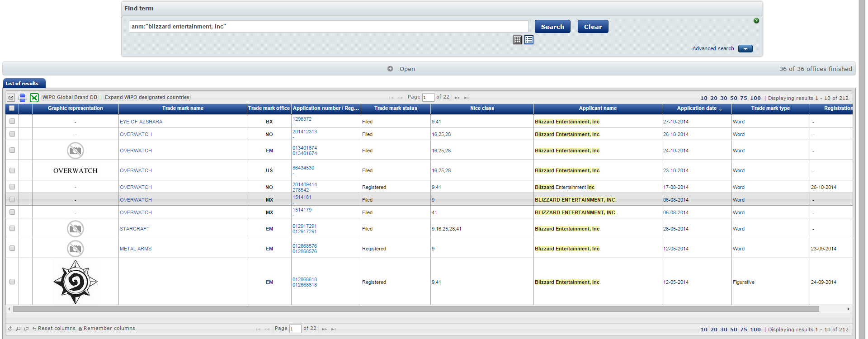Click the Search button

point(552,27)
